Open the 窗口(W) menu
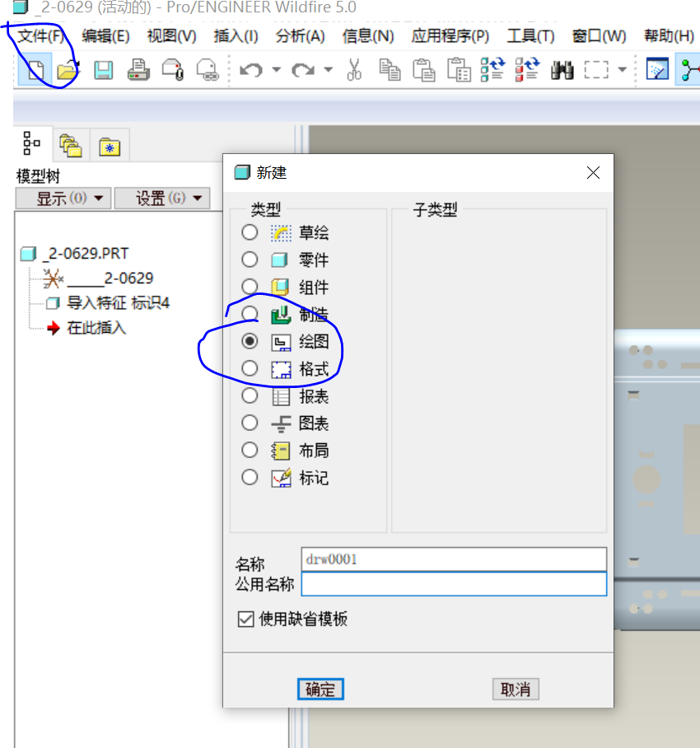Screen dimensions: 700x748 (x=599, y=35)
